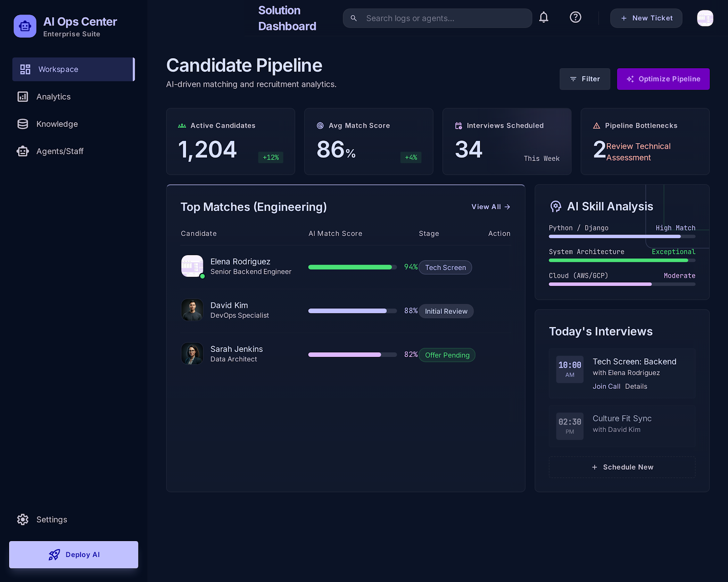
Task: Click the Initial Review stage badge
Action: (x=446, y=311)
